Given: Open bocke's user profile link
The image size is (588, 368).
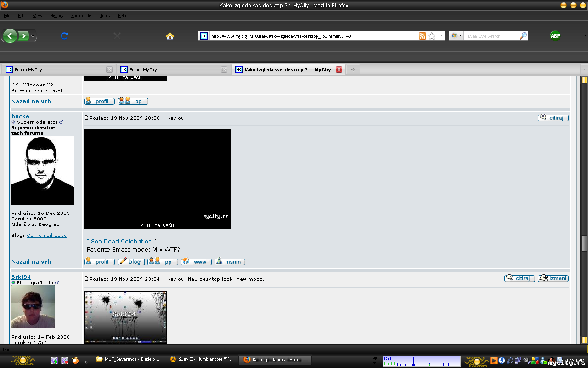Looking at the screenshot, I should point(20,116).
